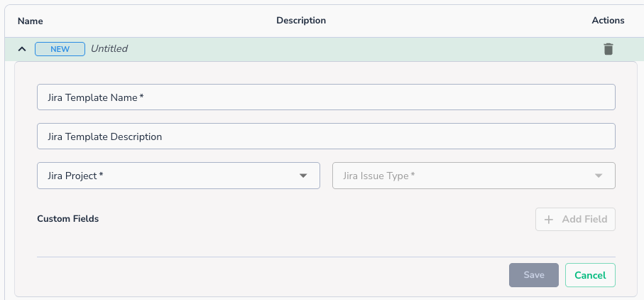Focus the Jira Template Name field

pyautogui.click(x=326, y=97)
